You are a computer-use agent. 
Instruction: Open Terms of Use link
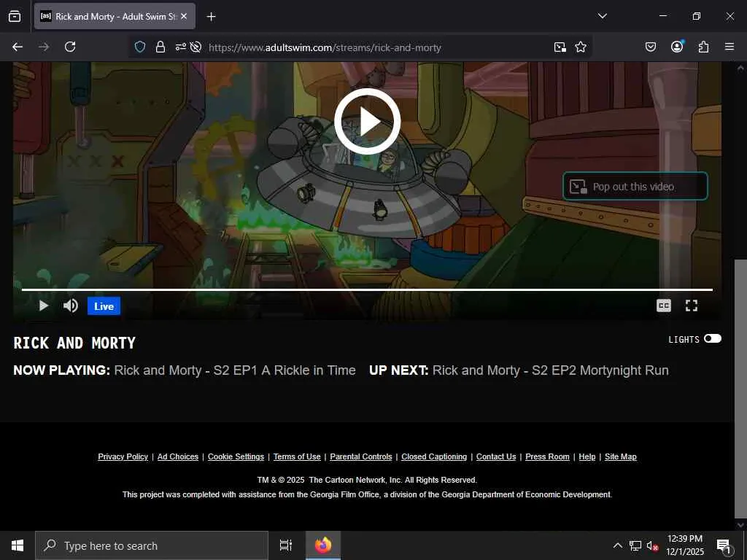(297, 456)
